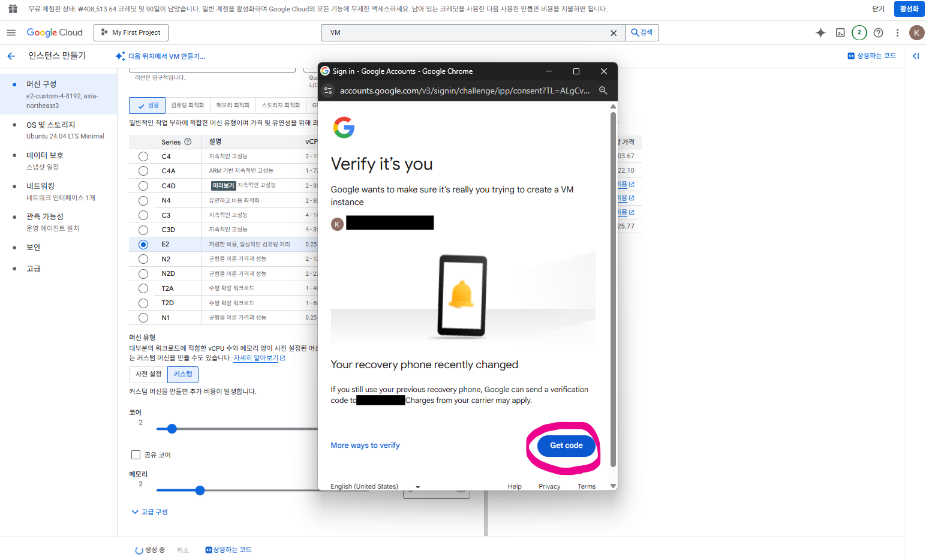Go back using the arrow beside 인스턴스 만들기

pos(11,56)
